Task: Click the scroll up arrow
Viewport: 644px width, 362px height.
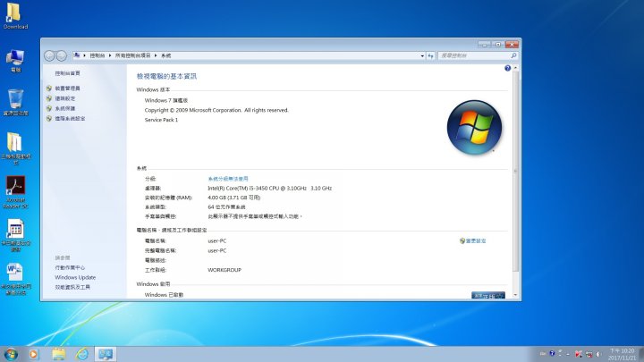Action: tap(515, 68)
